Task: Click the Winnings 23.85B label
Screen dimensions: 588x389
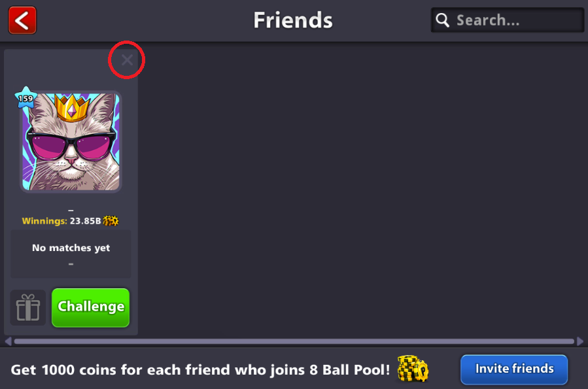Action: [x=61, y=221]
